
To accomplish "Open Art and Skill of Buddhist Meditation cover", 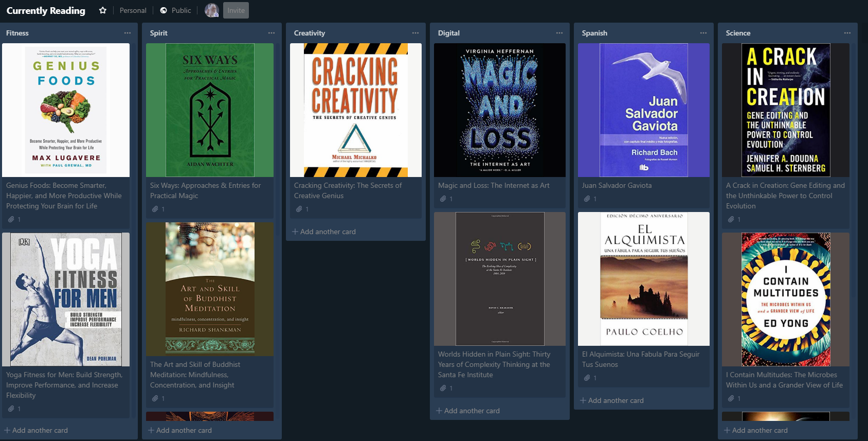I will point(210,289).
